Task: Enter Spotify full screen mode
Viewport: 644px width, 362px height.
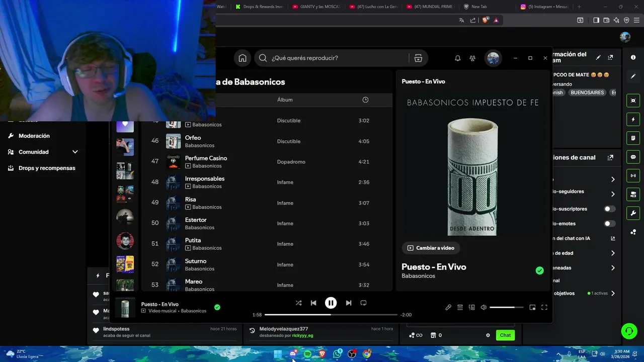Action: [544, 307]
